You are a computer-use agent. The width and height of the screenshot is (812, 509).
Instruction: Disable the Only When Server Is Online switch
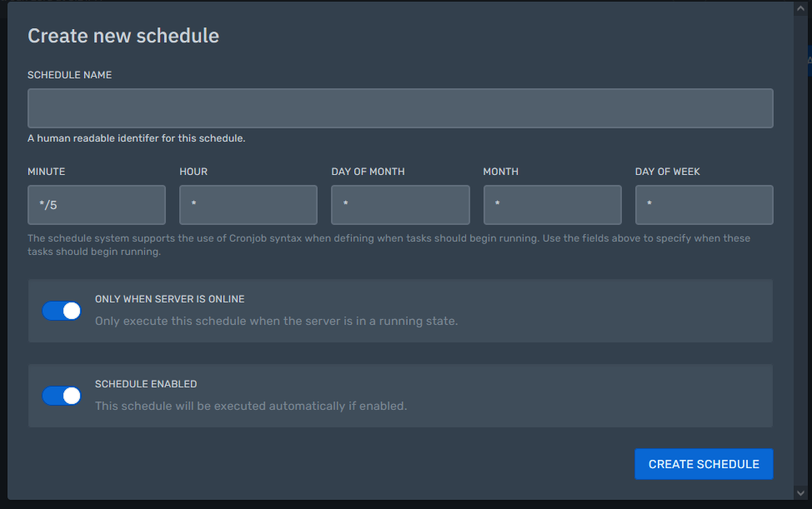[x=62, y=311]
